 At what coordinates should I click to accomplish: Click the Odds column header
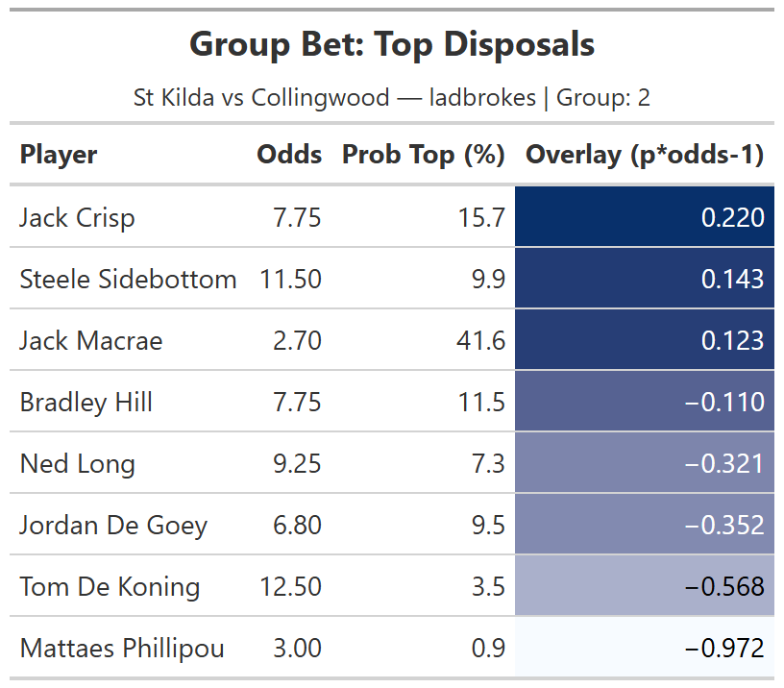click(x=289, y=155)
